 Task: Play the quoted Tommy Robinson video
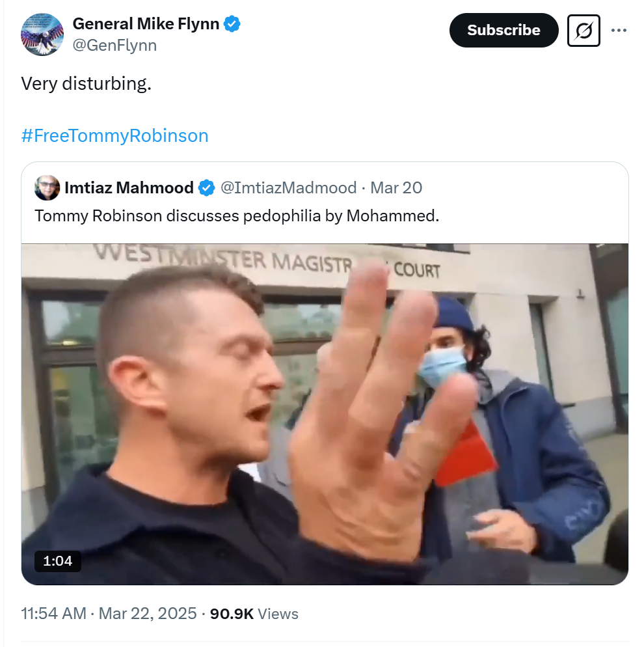coord(325,414)
